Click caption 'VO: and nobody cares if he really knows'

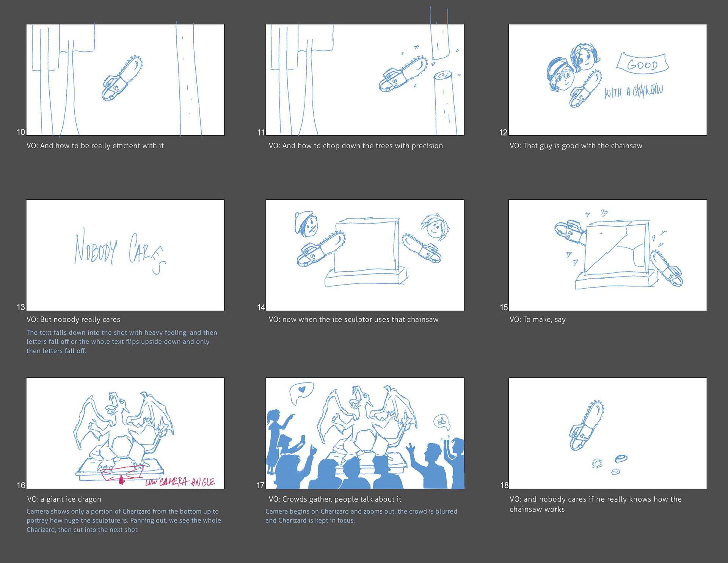pyautogui.click(x=595, y=504)
